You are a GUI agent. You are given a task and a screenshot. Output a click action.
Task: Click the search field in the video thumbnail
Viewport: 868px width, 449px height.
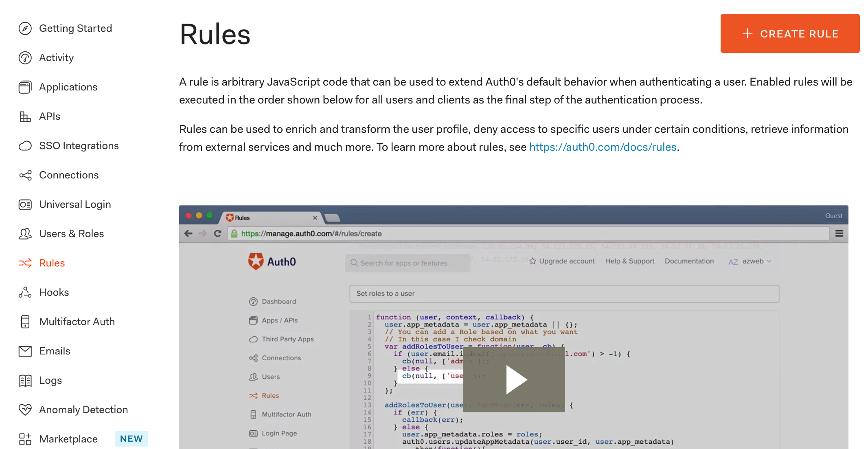pos(407,263)
